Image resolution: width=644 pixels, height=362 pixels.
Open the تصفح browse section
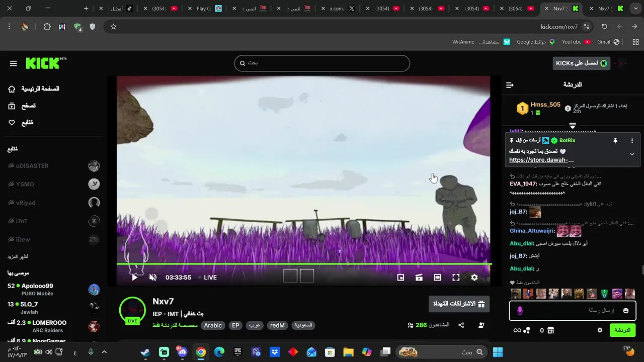pos(22,106)
